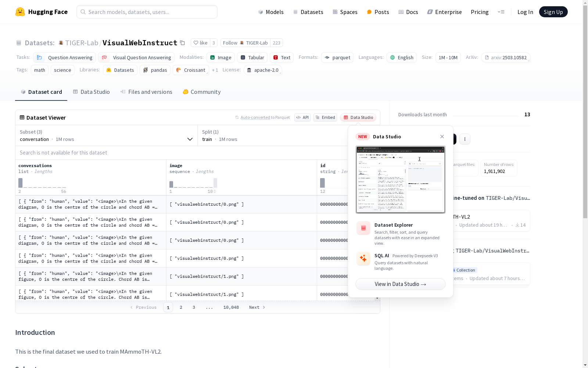Image resolution: width=588 pixels, height=368 pixels.
Task: Click the Log In link
Action: [525, 12]
